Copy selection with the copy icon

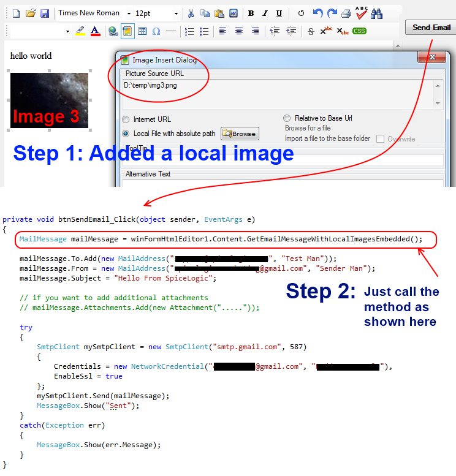click(205, 13)
